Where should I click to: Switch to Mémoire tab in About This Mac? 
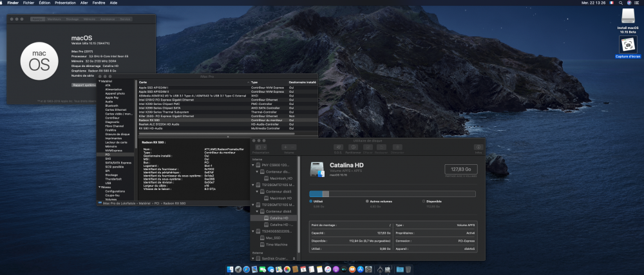(90, 19)
